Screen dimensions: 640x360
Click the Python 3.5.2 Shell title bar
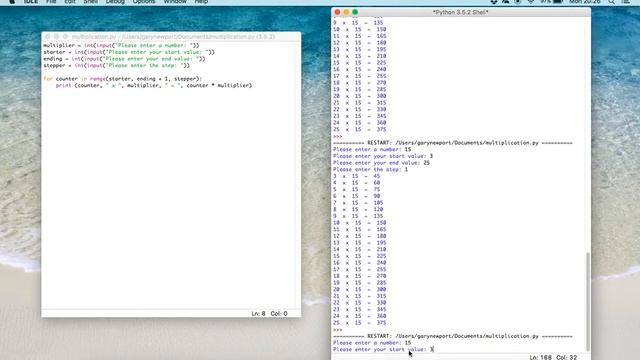(x=460, y=12)
